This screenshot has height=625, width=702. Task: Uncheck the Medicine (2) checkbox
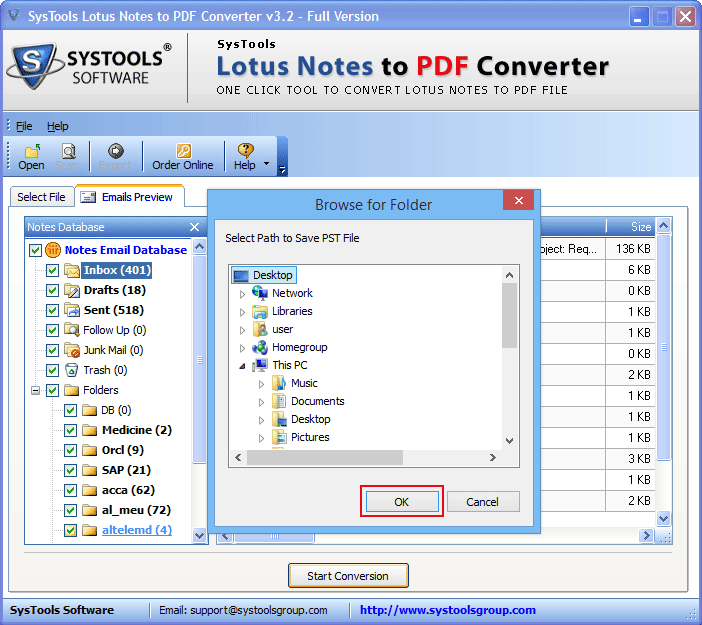(x=70, y=430)
